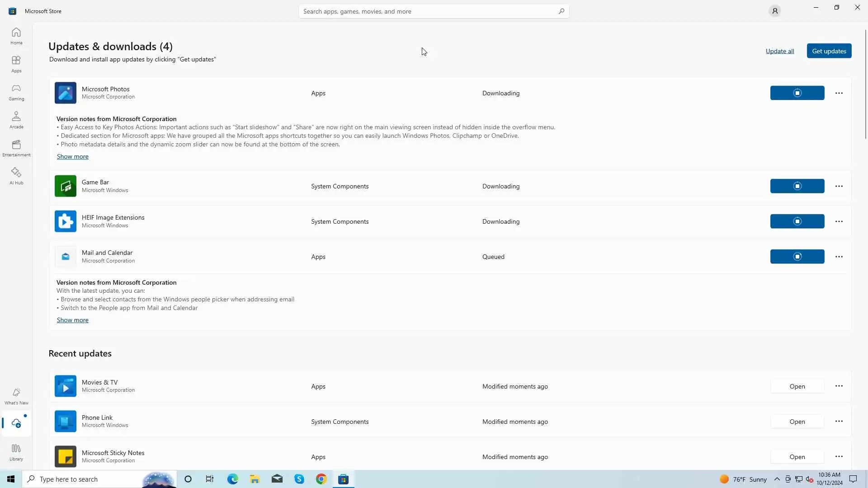Screen dimensions: 868x488
Task: Open more options menu for Movies & TV
Action: pos(839,386)
